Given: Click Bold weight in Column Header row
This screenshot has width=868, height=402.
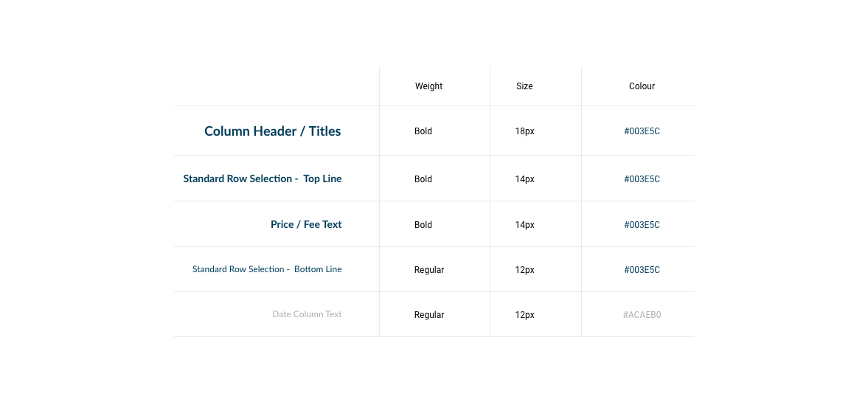Looking at the screenshot, I should (423, 132).
